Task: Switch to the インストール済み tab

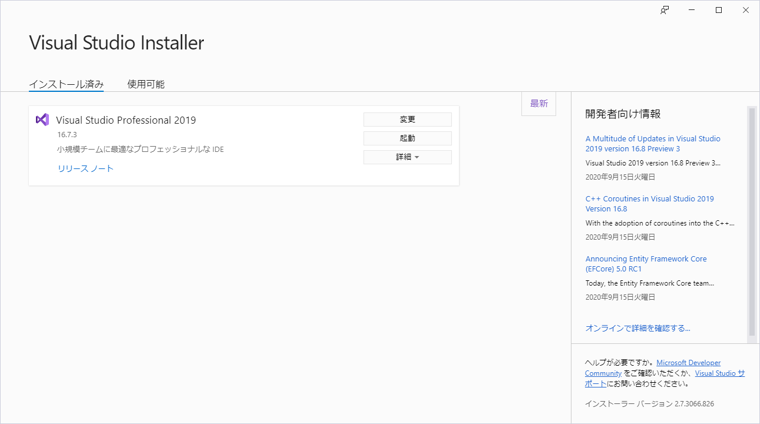Action: tap(66, 84)
